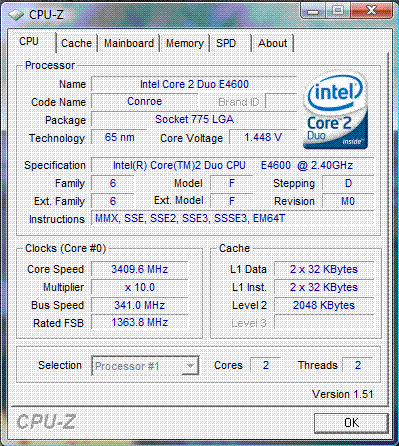This screenshot has width=399, height=446.
Task: Click the Specification field text
Action: [233, 165]
